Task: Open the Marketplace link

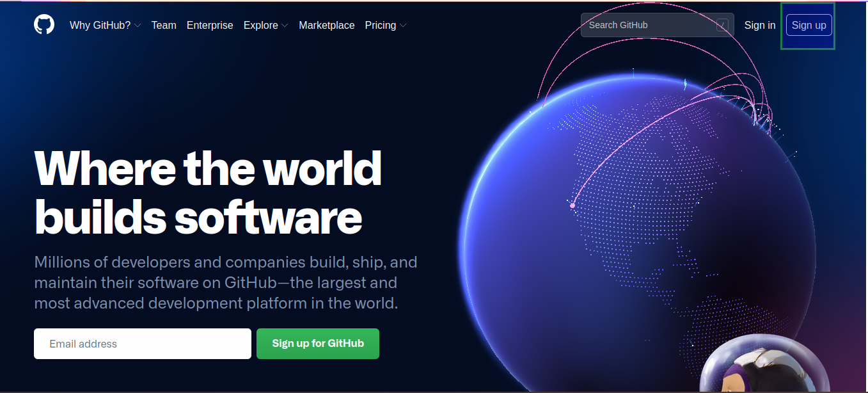Action: (x=327, y=26)
